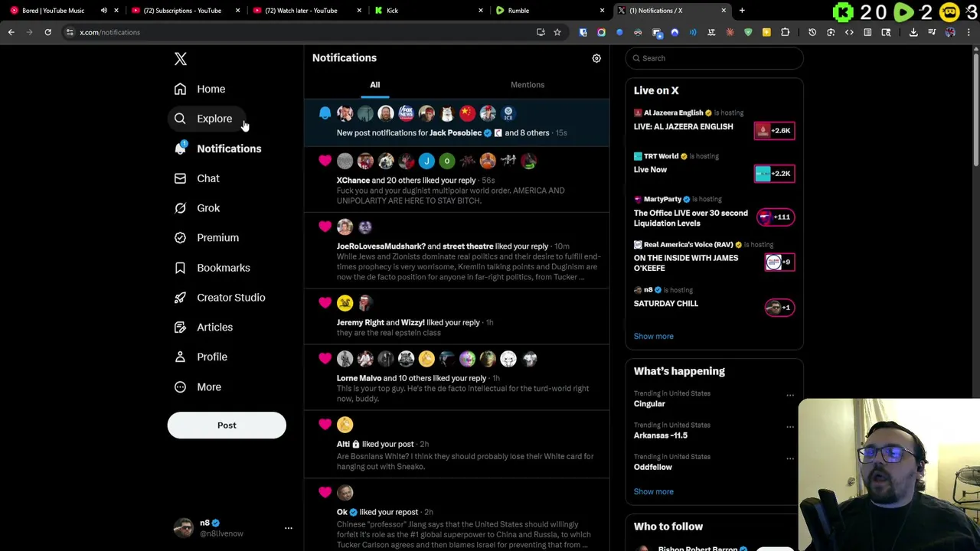Open the More menu in sidebar
980x551 pixels.
[198, 386]
